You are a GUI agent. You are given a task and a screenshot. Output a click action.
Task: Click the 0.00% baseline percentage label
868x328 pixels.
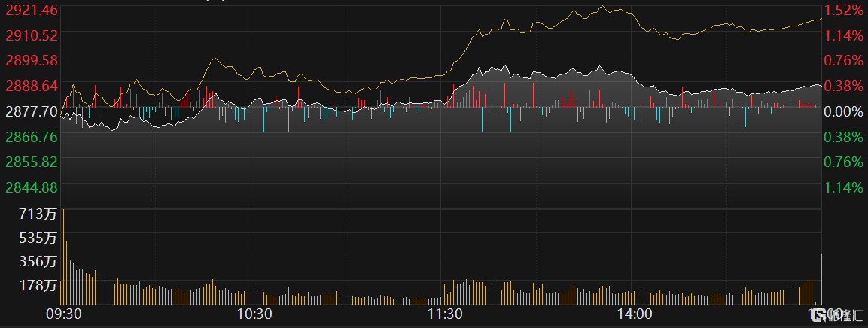click(843, 111)
